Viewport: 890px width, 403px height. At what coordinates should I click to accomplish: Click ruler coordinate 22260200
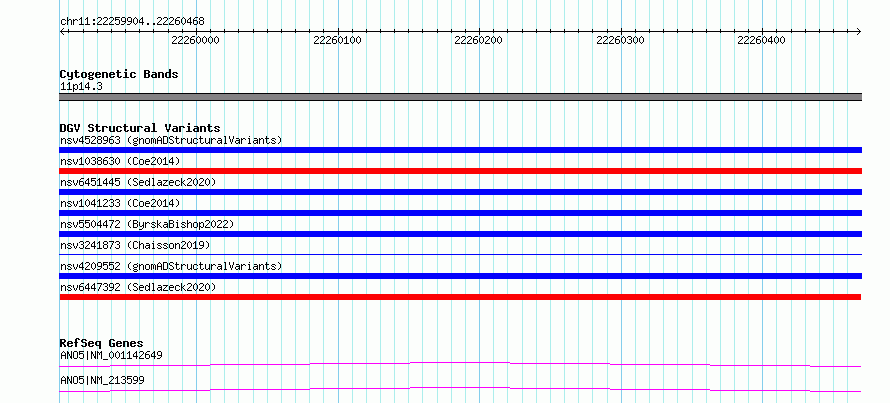click(478, 41)
